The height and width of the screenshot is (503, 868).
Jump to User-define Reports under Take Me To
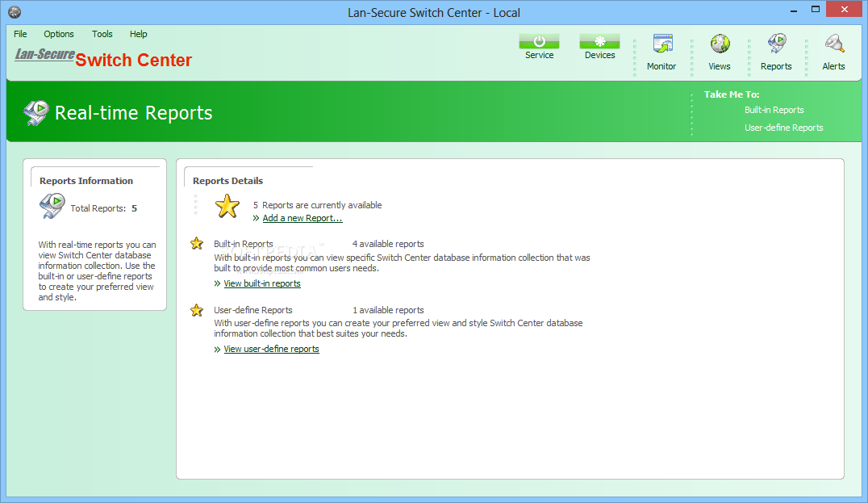pyautogui.click(x=783, y=128)
